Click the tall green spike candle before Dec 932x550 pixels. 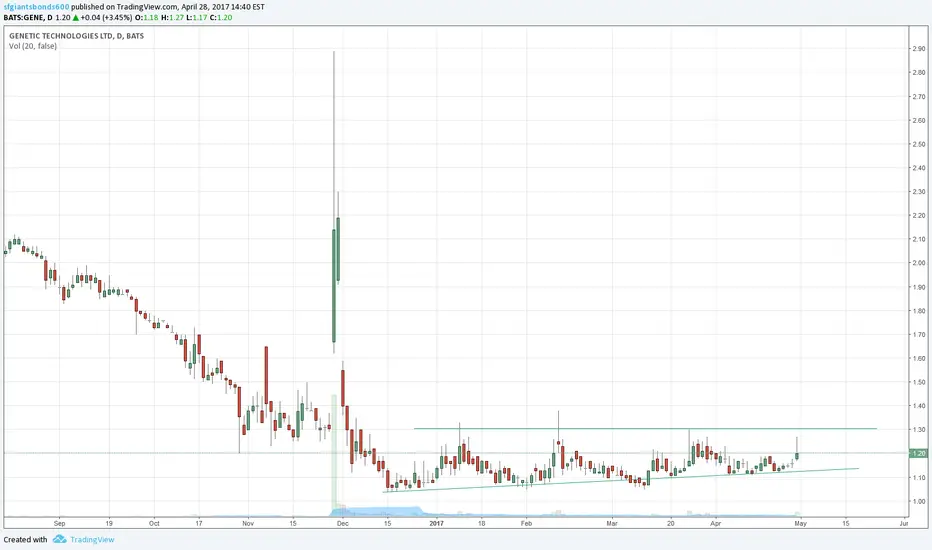(x=334, y=285)
